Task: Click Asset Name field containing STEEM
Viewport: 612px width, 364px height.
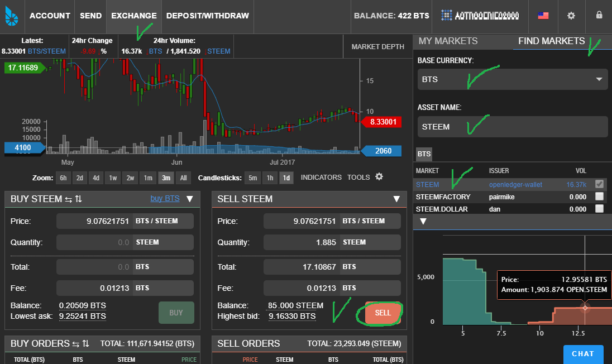Action: tap(513, 127)
